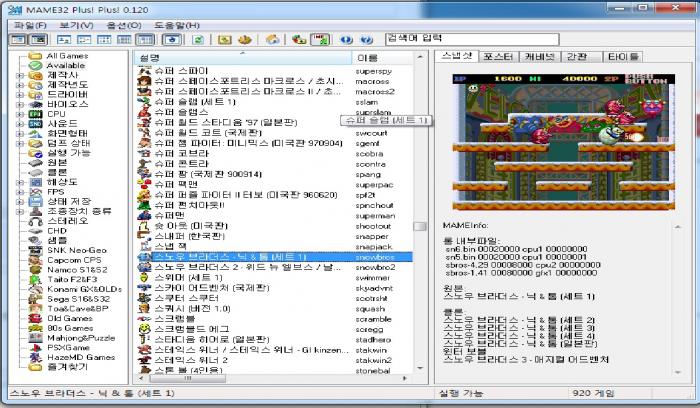Click the 80s Games folder icon

(x=35, y=328)
